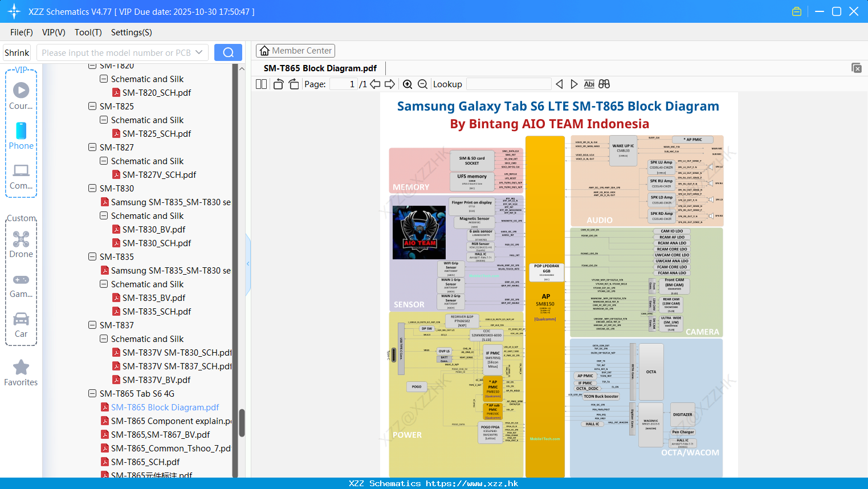868x489 pixels.
Task: Click the file tree vertical scrollbar thumb
Action: pos(242,423)
